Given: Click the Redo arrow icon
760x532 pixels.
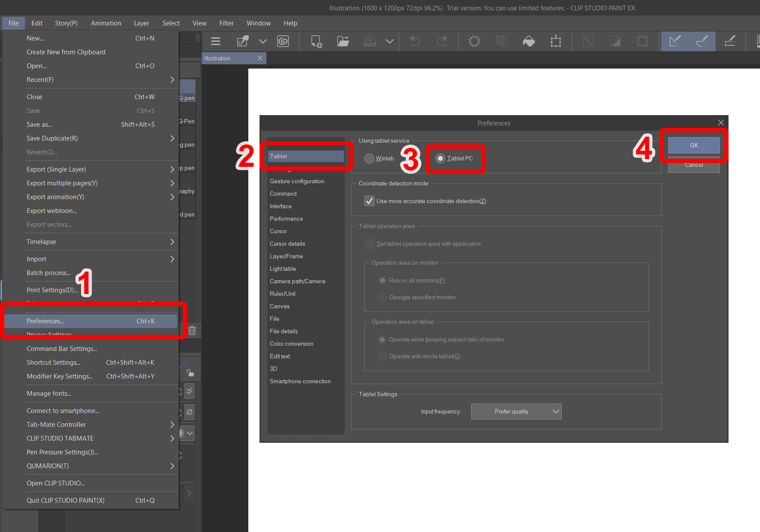Looking at the screenshot, I should [x=442, y=41].
